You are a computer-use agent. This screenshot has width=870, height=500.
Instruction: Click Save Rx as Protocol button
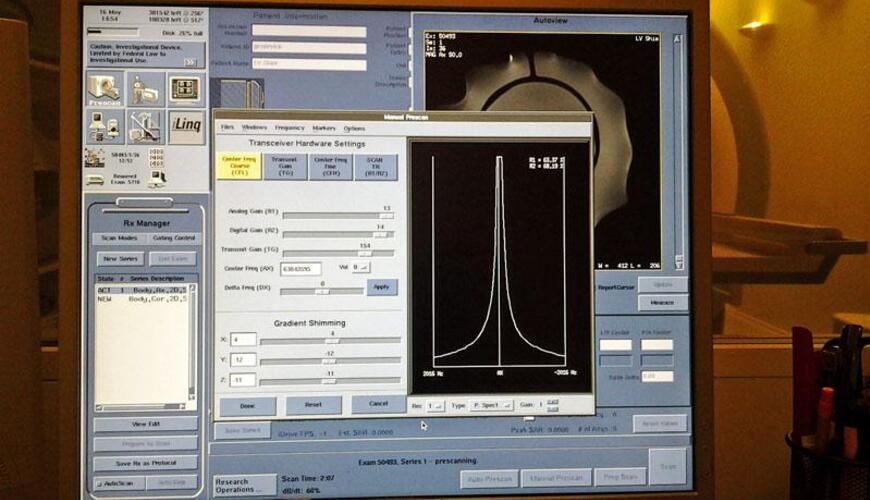pyautogui.click(x=145, y=463)
